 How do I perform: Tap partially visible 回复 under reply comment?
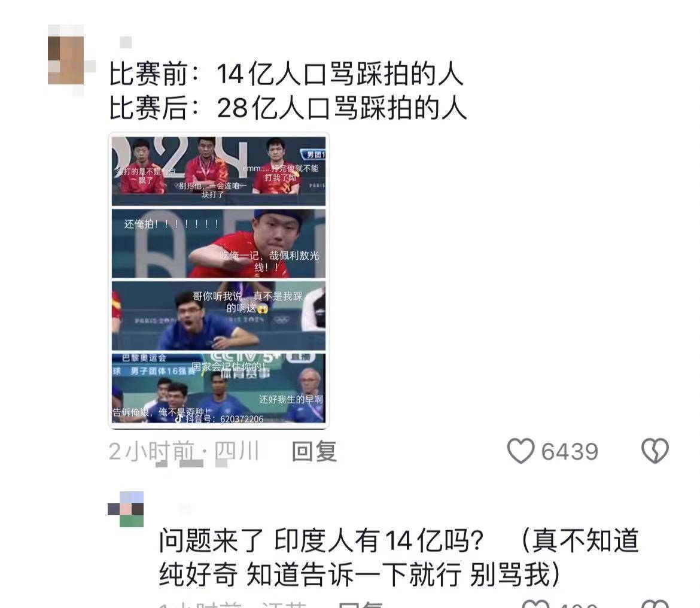click(x=361, y=604)
